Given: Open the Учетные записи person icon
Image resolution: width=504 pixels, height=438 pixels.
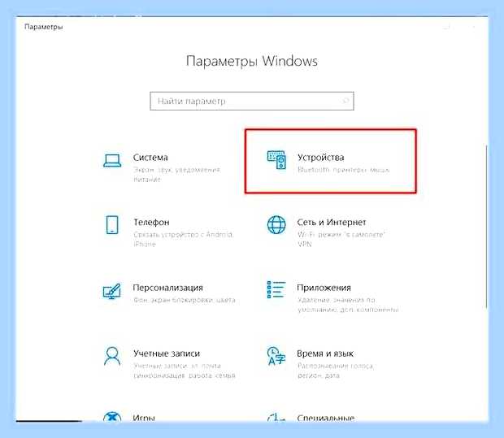Looking at the screenshot, I should 112,356.
